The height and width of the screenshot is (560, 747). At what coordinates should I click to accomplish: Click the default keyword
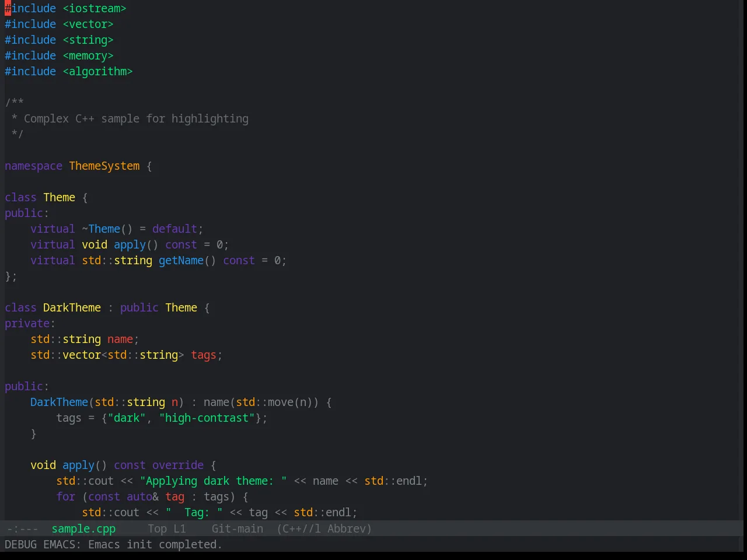point(174,229)
